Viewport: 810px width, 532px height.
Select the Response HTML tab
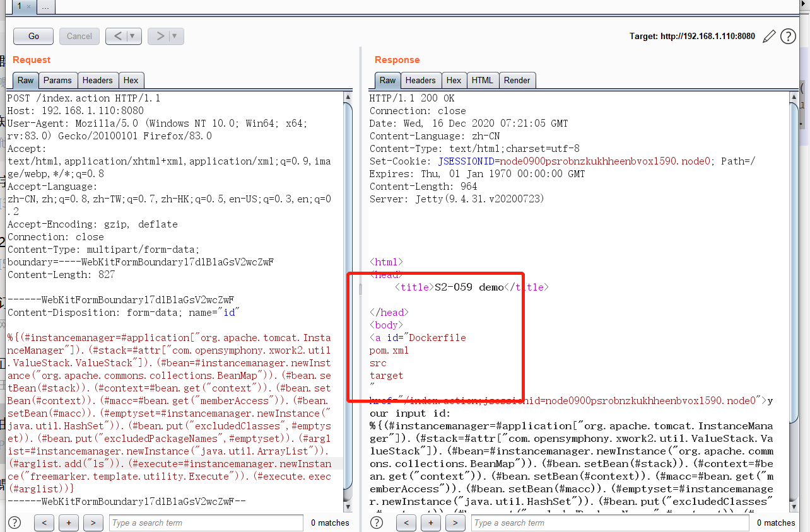483,80
